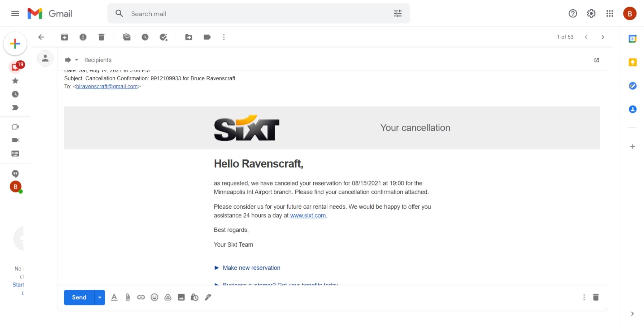Viewport: 644px width, 325px height.
Task: Archive this email conversation
Action: click(x=65, y=37)
